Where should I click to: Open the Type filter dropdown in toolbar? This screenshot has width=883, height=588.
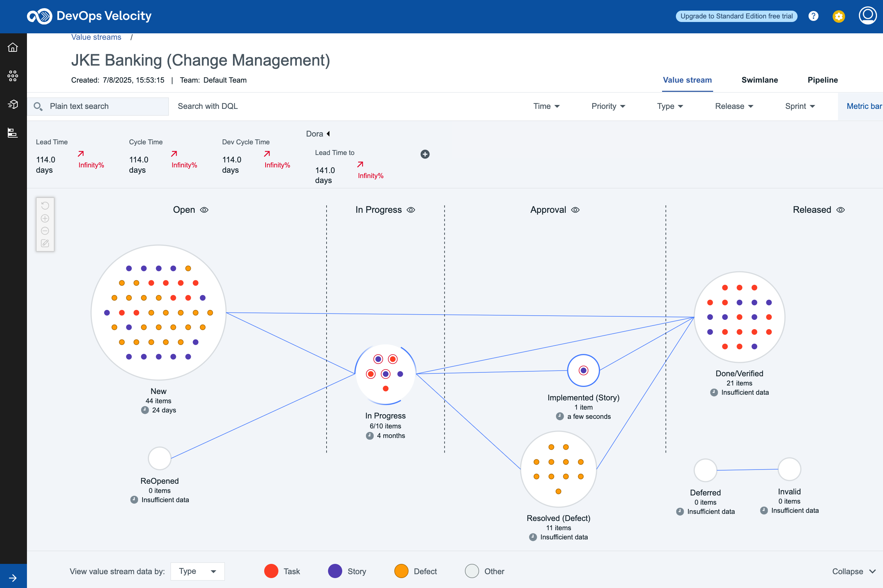(670, 106)
